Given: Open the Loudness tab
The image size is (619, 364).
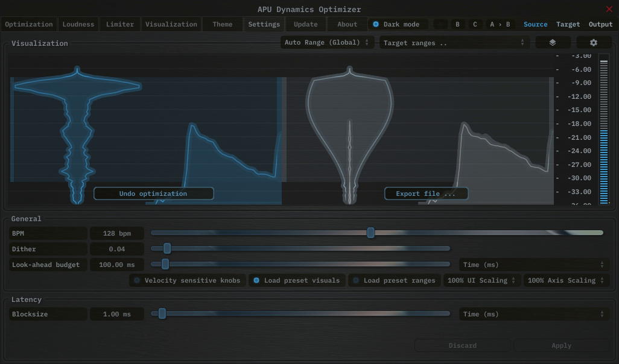Looking at the screenshot, I should [78, 24].
